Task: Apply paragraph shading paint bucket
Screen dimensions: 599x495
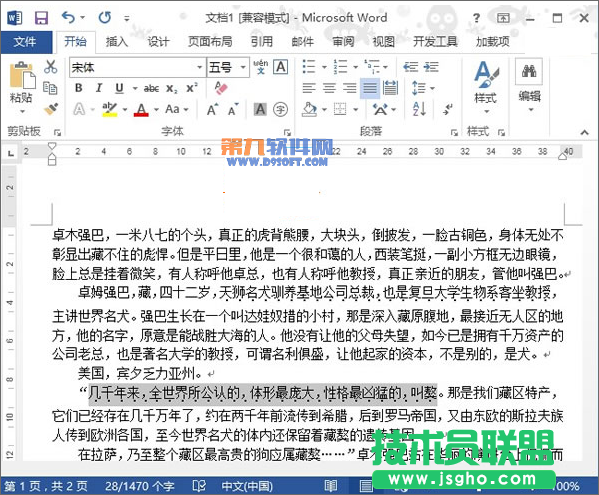Action: pyautogui.click(x=309, y=110)
